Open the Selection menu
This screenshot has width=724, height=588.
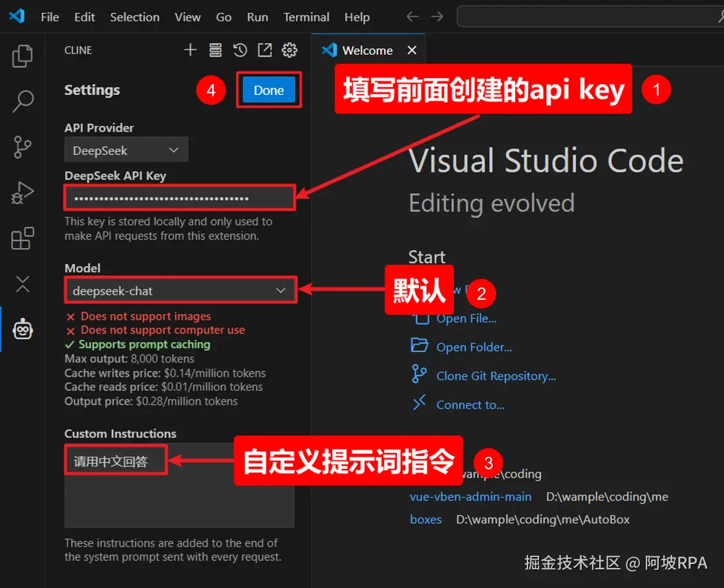(x=134, y=17)
